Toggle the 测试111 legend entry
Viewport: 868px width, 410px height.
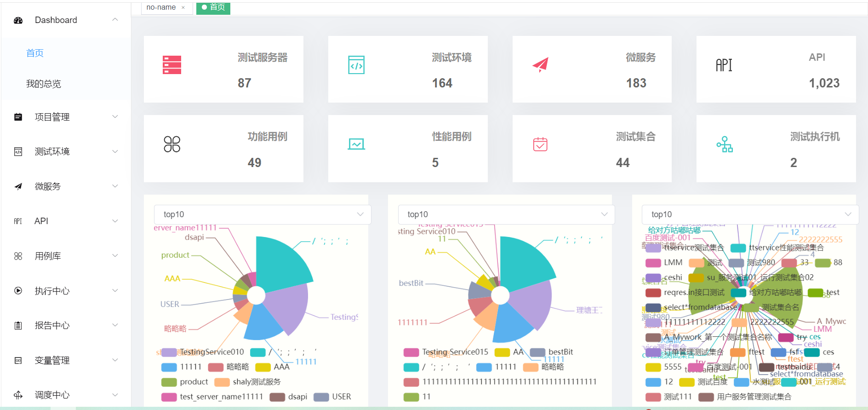coord(668,397)
